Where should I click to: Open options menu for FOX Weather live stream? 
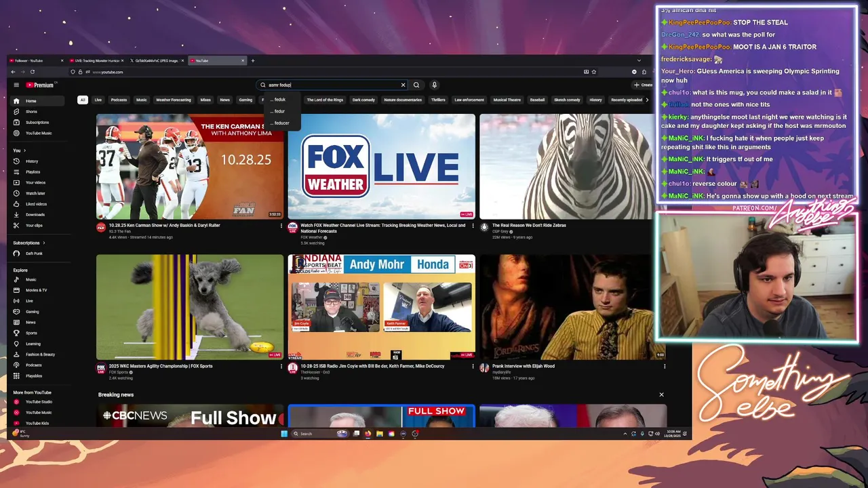tap(473, 226)
